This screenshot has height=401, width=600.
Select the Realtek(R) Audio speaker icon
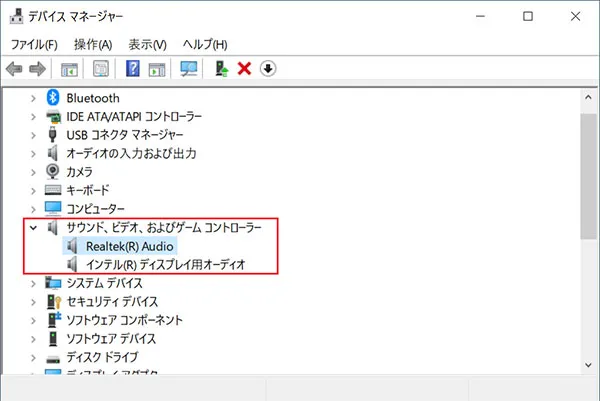(x=72, y=246)
